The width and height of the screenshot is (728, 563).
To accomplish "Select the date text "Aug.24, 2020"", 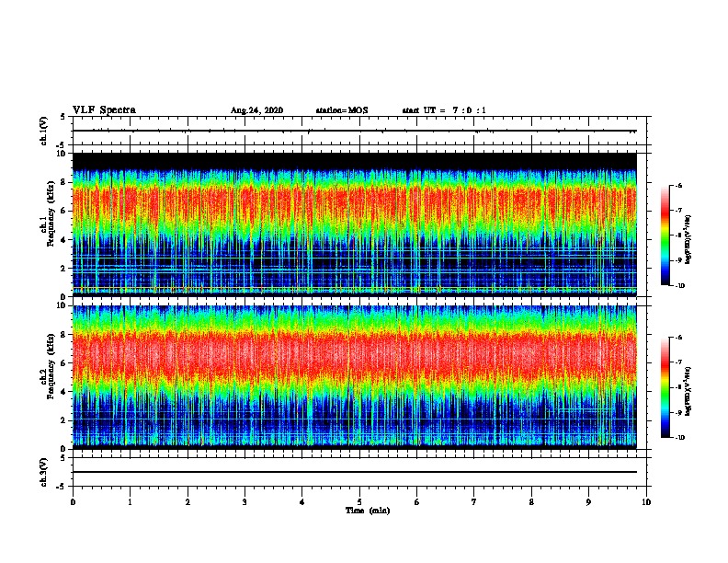I will 256,110.
